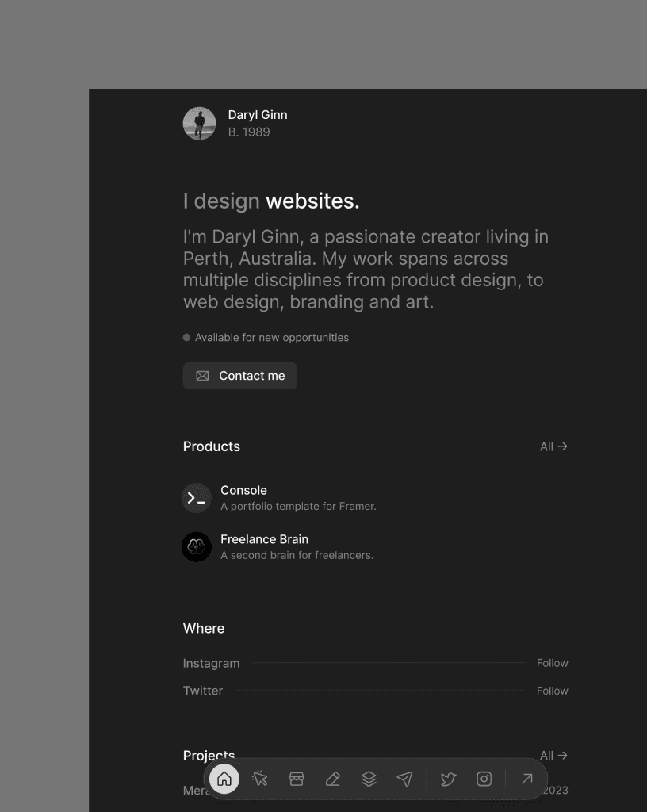Click 'Available for new opportunities' status text
Image resolution: width=647 pixels, height=812 pixels.
click(x=272, y=338)
